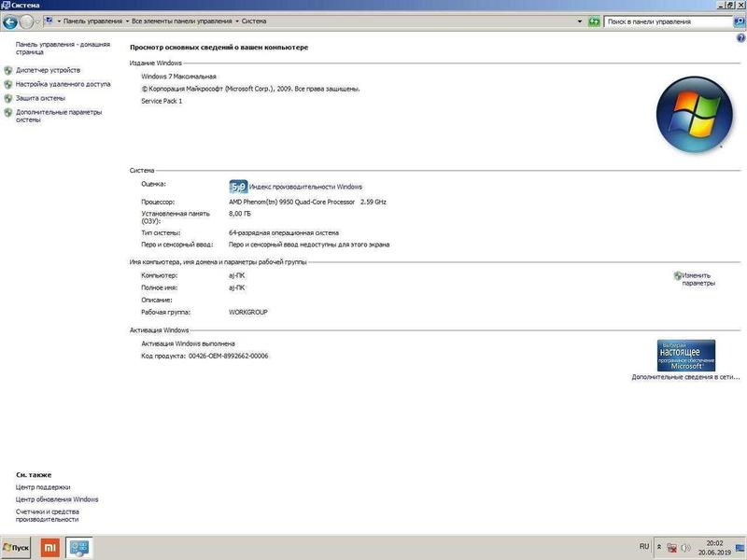Click Все элементы панели управления breadcrumb
747x560 pixels.
point(182,21)
